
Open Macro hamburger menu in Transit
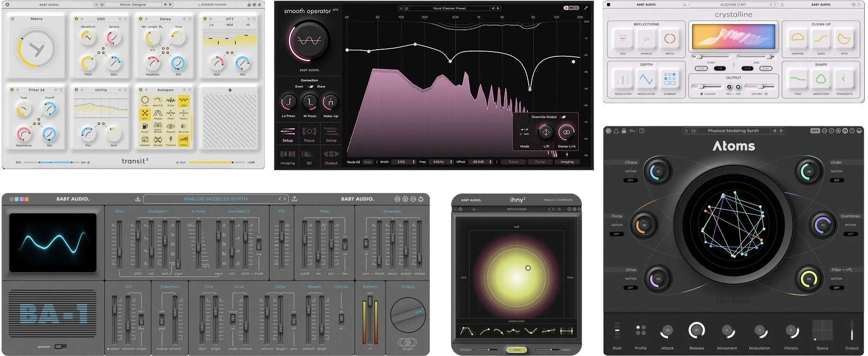(x=12, y=19)
